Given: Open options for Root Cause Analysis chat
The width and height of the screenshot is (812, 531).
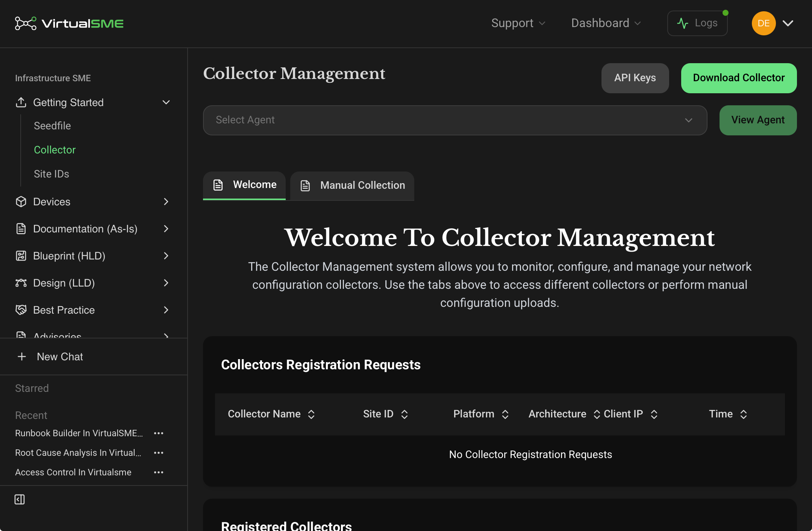Looking at the screenshot, I should pyautogui.click(x=159, y=453).
